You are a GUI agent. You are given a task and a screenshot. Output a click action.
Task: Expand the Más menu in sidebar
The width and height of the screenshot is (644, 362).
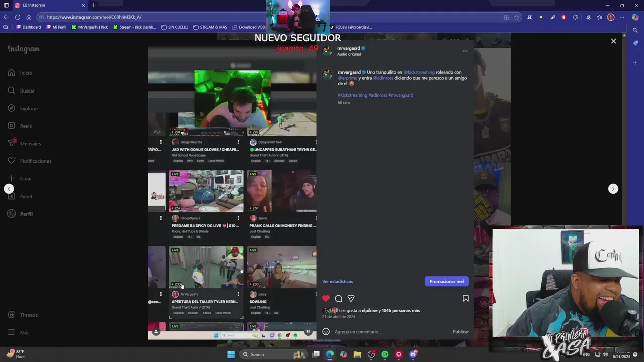(19, 333)
